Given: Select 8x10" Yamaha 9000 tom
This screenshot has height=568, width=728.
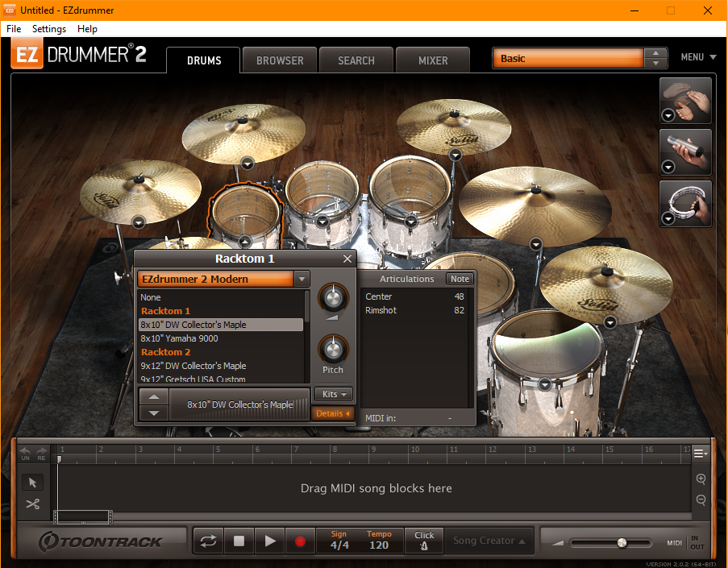Looking at the screenshot, I should (x=221, y=338).
